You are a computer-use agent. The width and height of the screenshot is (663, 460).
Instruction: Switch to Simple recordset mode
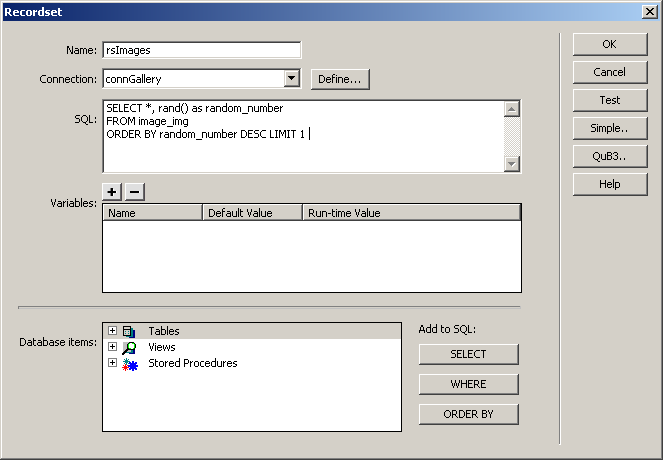pyautogui.click(x=609, y=128)
